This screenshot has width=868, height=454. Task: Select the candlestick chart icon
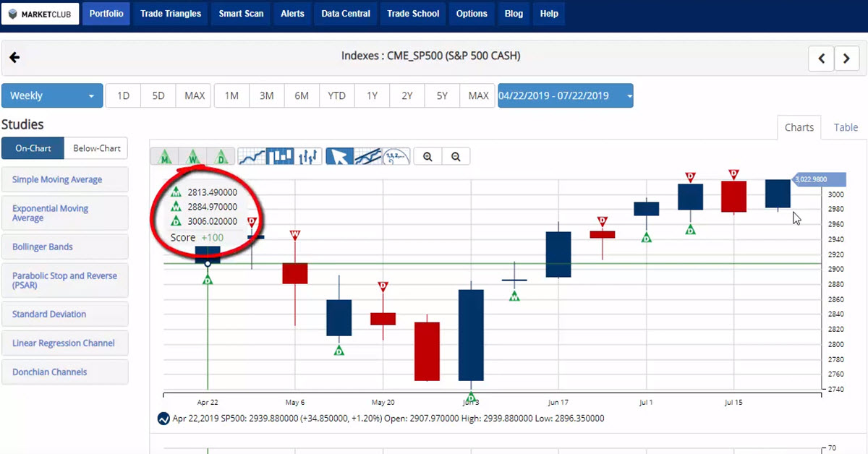click(x=280, y=155)
